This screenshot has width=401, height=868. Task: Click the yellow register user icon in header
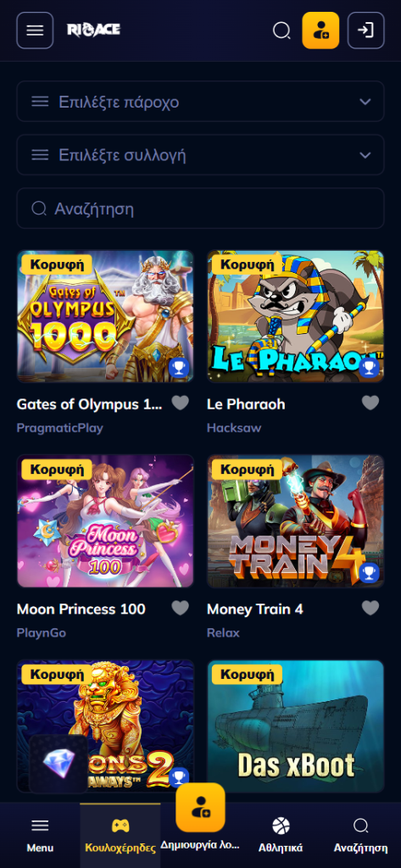[320, 31]
